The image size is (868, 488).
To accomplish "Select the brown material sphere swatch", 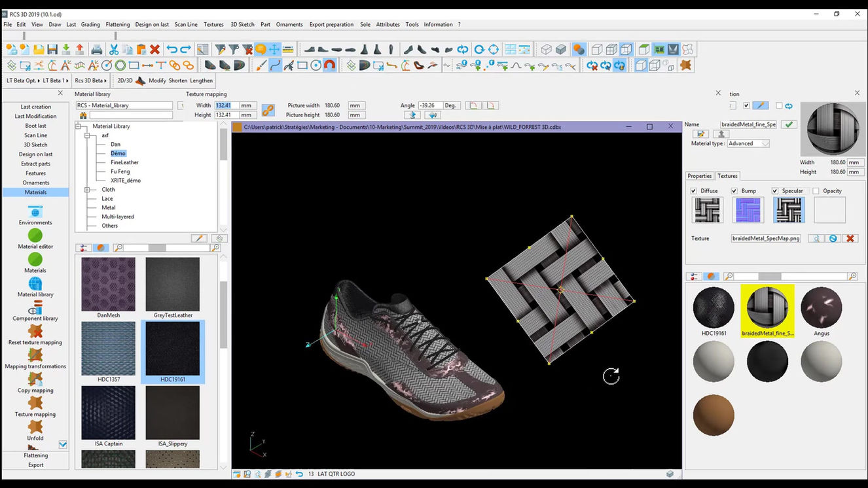I will (x=714, y=415).
